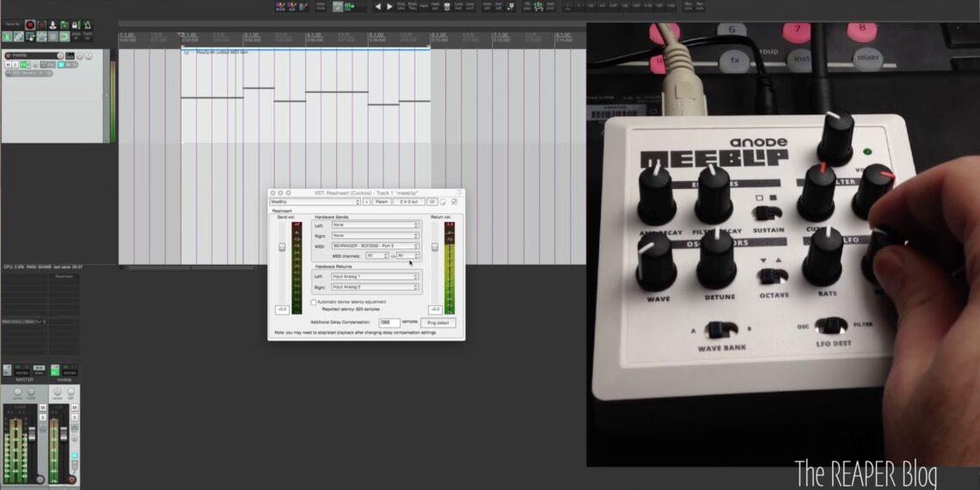Open the Hardware Sends MIDI device dropdown
The width and height of the screenshot is (980, 490).
[x=375, y=245]
